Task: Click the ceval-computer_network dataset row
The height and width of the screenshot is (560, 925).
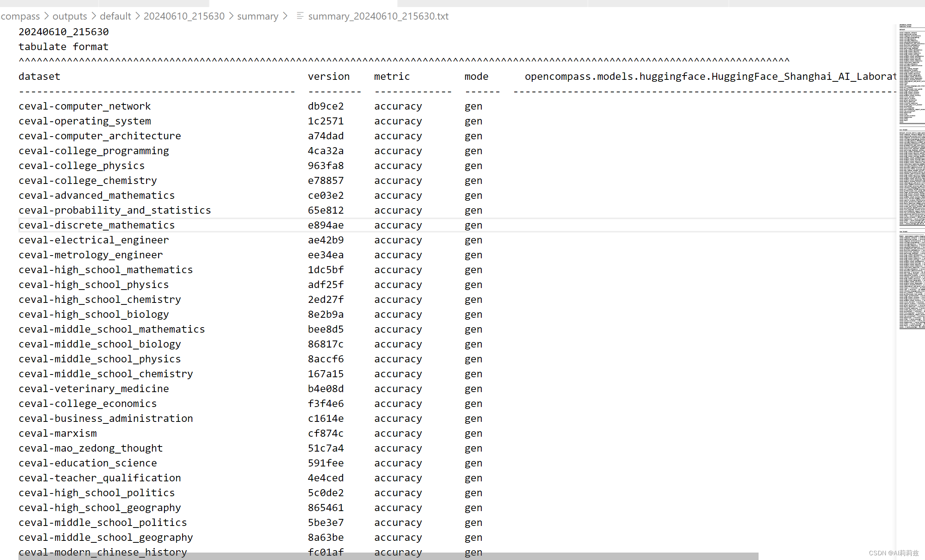Action: 85,106
